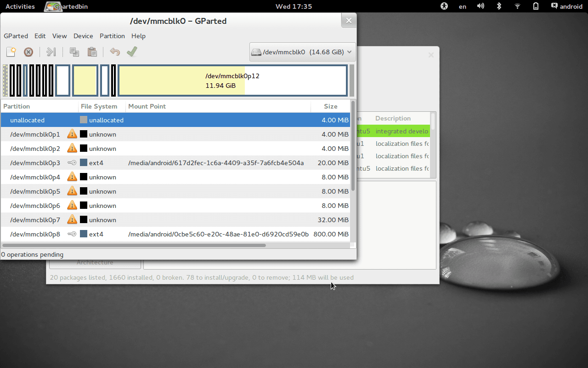Sort by the File System column header
The image size is (588, 368).
click(102, 106)
